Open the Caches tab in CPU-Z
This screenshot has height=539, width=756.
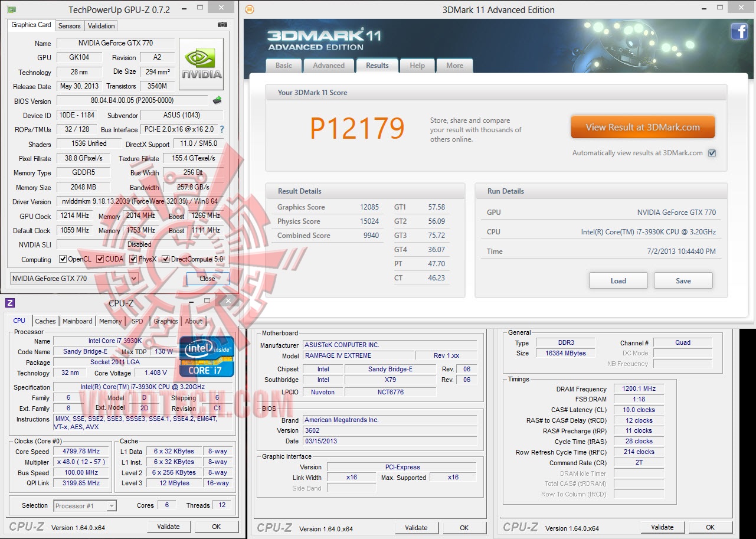[x=45, y=321]
